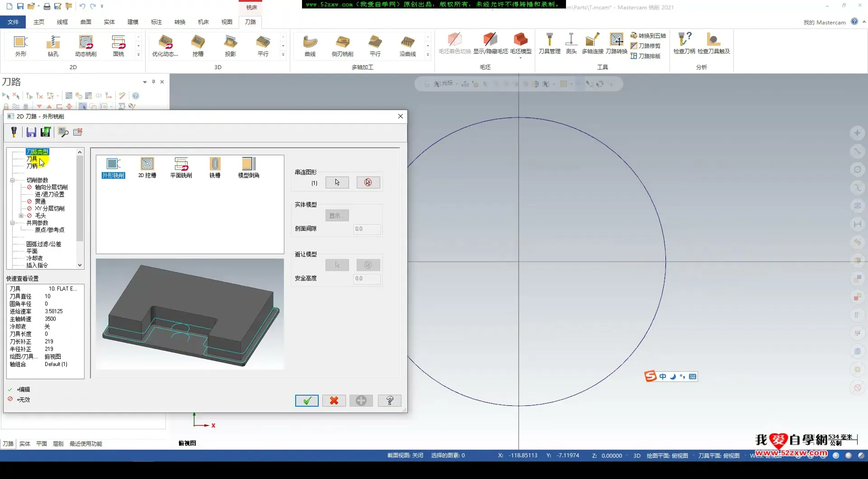Confirm the dialog with green checkmark button

(307, 400)
